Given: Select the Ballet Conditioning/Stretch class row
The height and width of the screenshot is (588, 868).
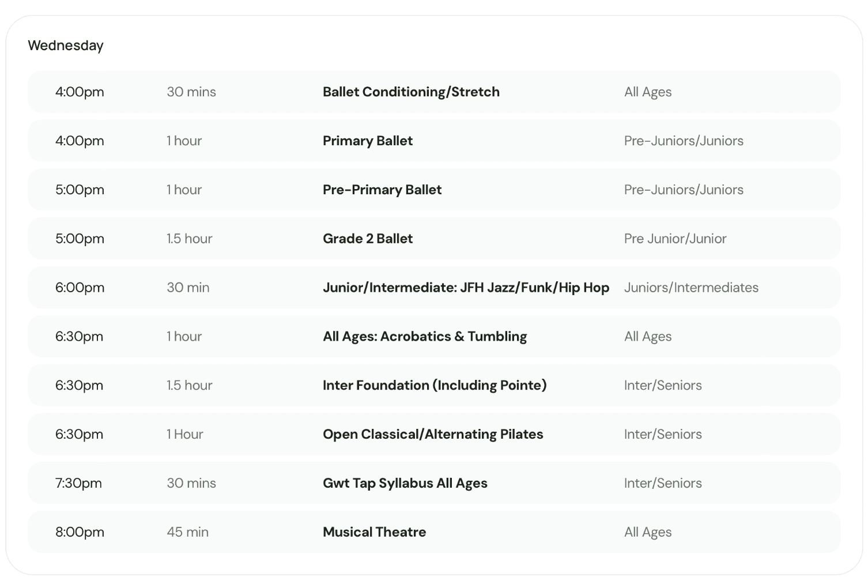Looking at the screenshot, I should [x=434, y=92].
